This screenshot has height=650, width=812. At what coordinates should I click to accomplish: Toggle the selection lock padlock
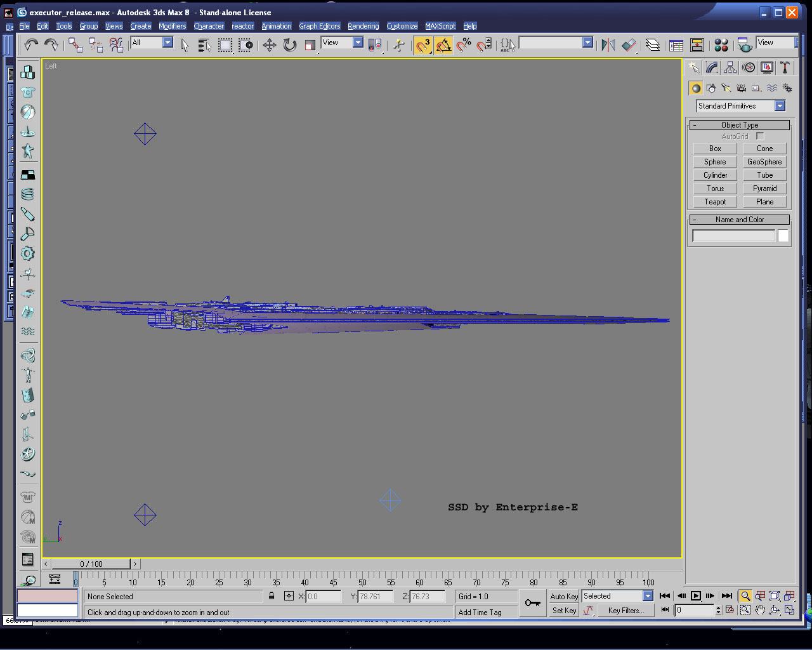click(x=272, y=596)
